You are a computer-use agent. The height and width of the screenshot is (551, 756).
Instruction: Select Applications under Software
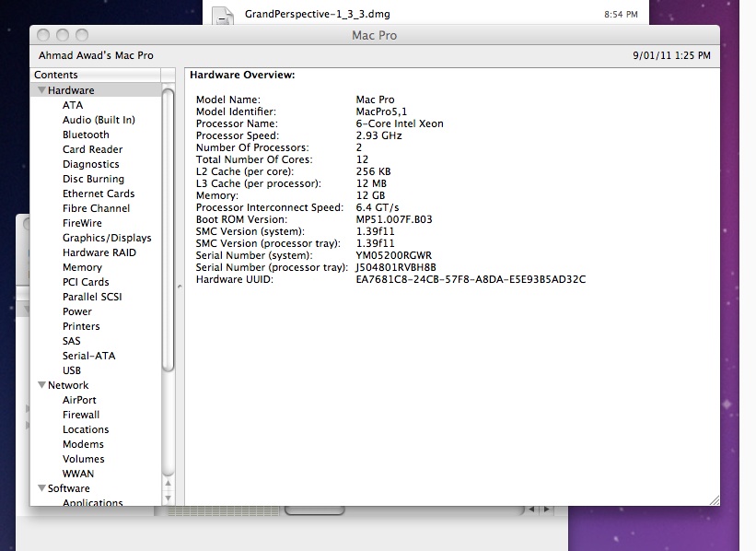click(93, 502)
